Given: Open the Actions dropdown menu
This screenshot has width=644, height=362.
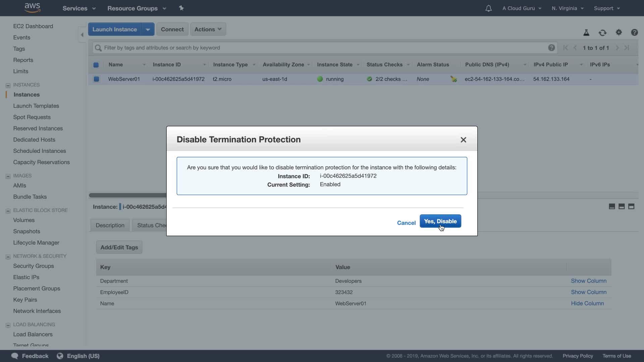Looking at the screenshot, I should [208, 29].
